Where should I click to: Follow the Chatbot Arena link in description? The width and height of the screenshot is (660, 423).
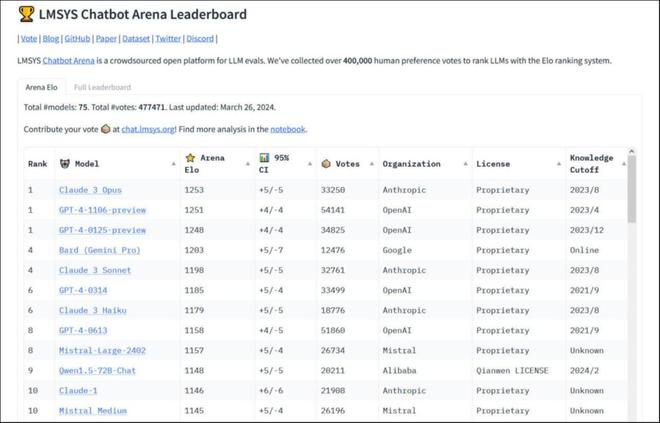[x=69, y=60]
